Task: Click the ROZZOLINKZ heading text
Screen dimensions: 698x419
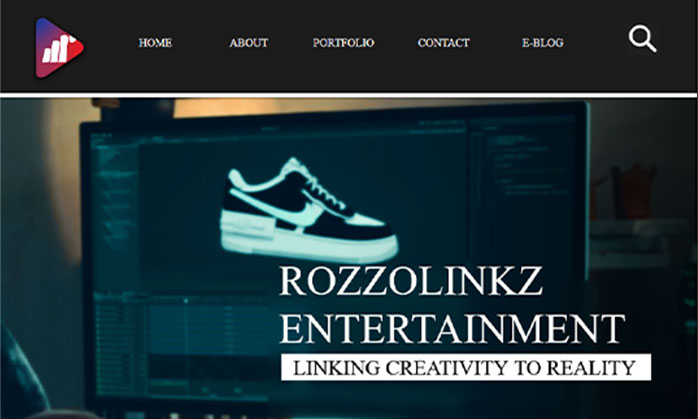Action: (x=410, y=281)
